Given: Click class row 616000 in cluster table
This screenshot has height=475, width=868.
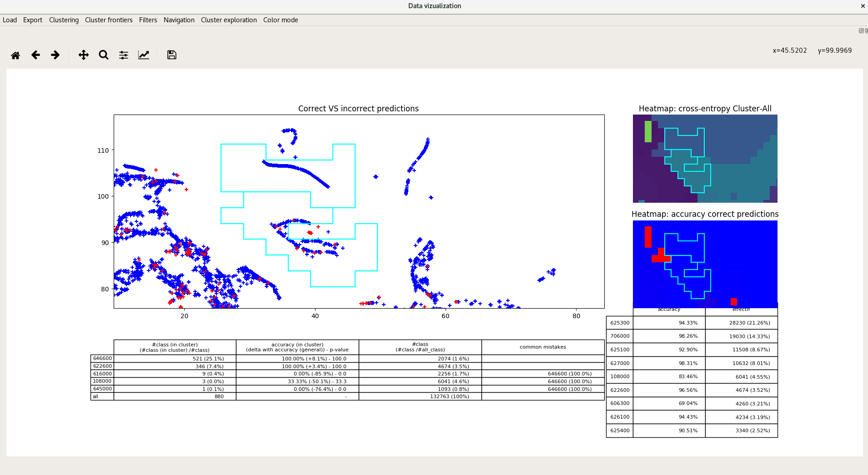Looking at the screenshot, I should tap(102, 374).
